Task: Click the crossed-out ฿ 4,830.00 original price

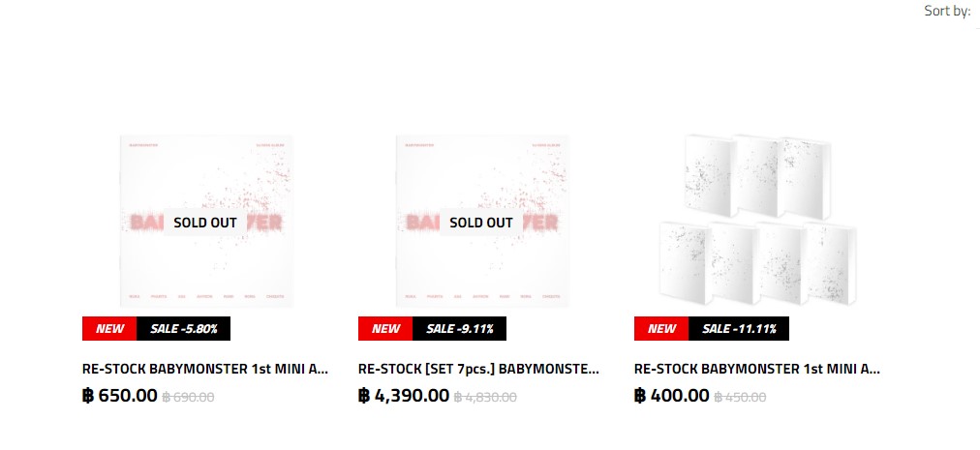Action: (x=485, y=397)
